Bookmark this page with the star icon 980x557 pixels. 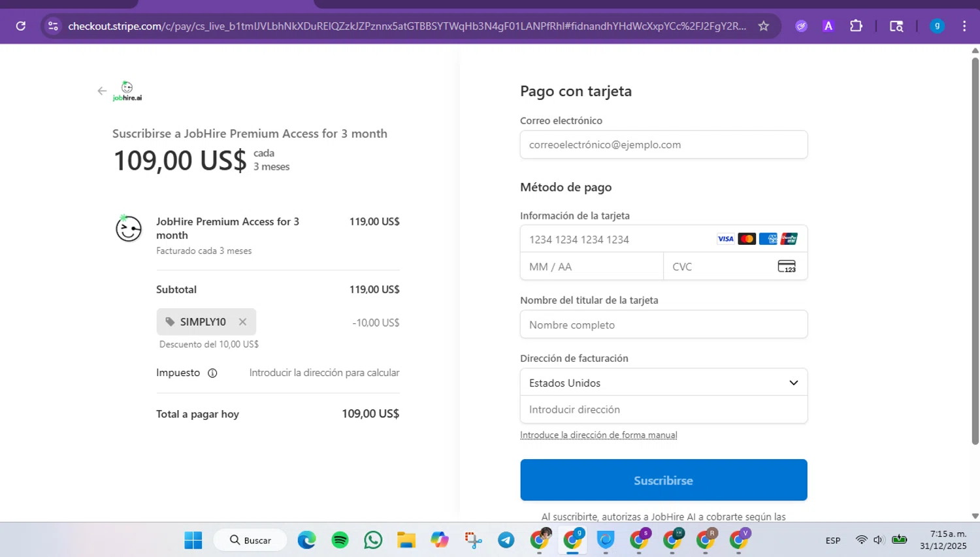(763, 26)
